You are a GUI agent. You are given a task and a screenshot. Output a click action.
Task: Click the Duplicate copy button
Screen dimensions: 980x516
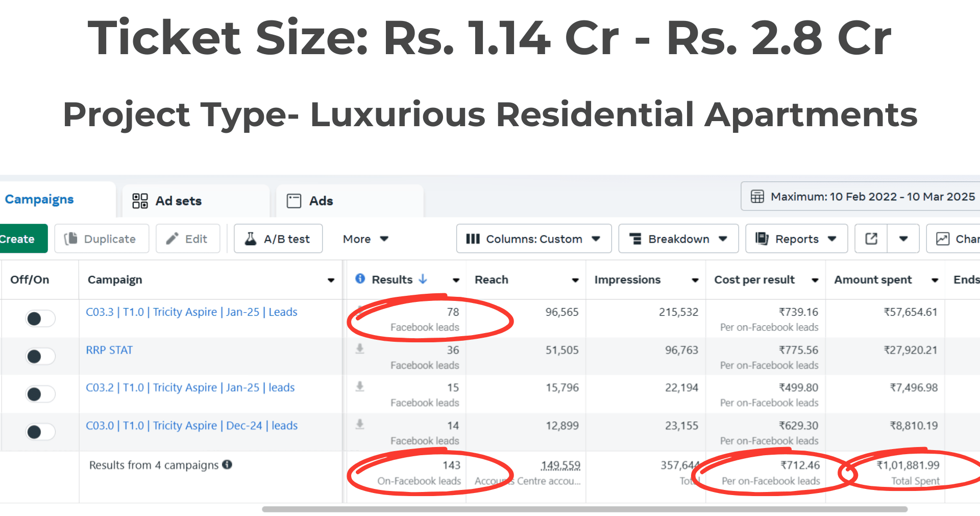tap(102, 239)
